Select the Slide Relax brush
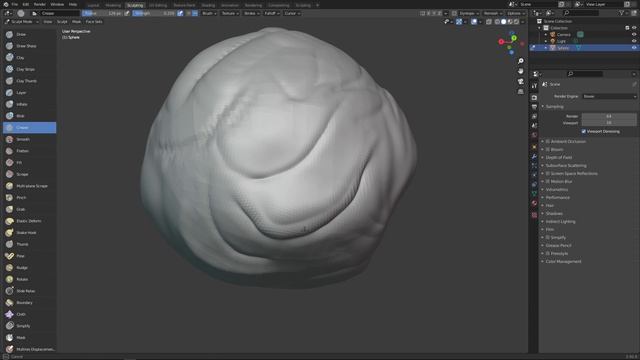The width and height of the screenshot is (640, 360). tap(29, 291)
